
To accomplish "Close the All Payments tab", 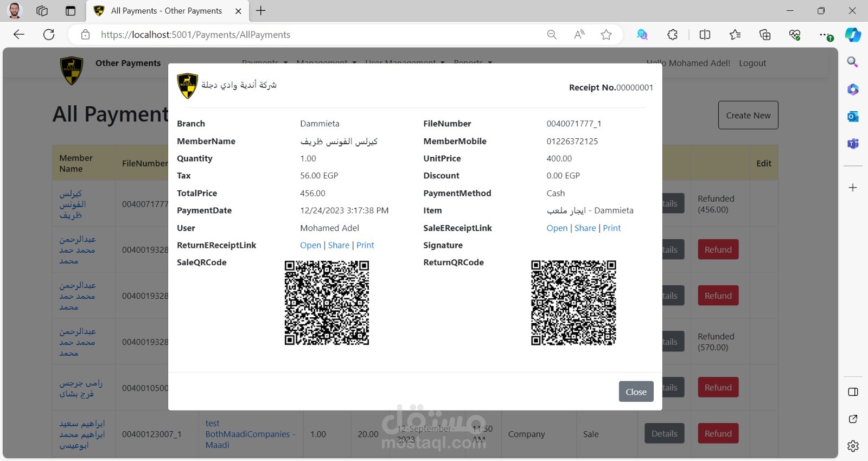I will (238, 10).
